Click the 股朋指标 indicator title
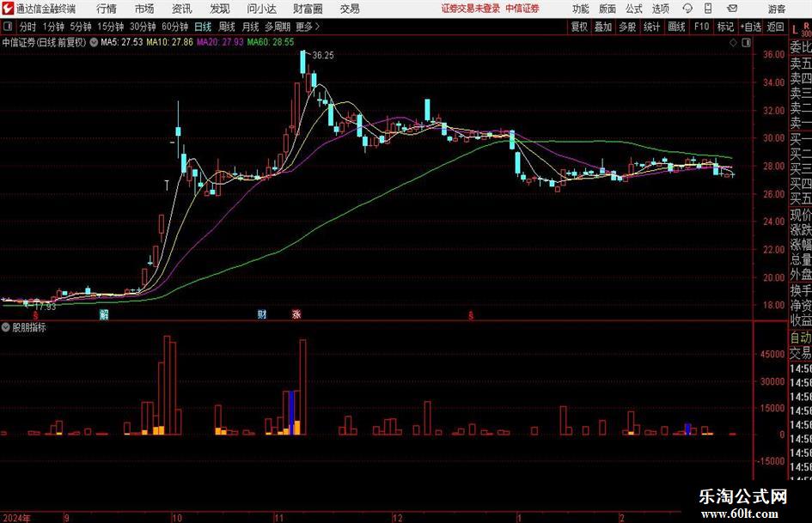 29,327
